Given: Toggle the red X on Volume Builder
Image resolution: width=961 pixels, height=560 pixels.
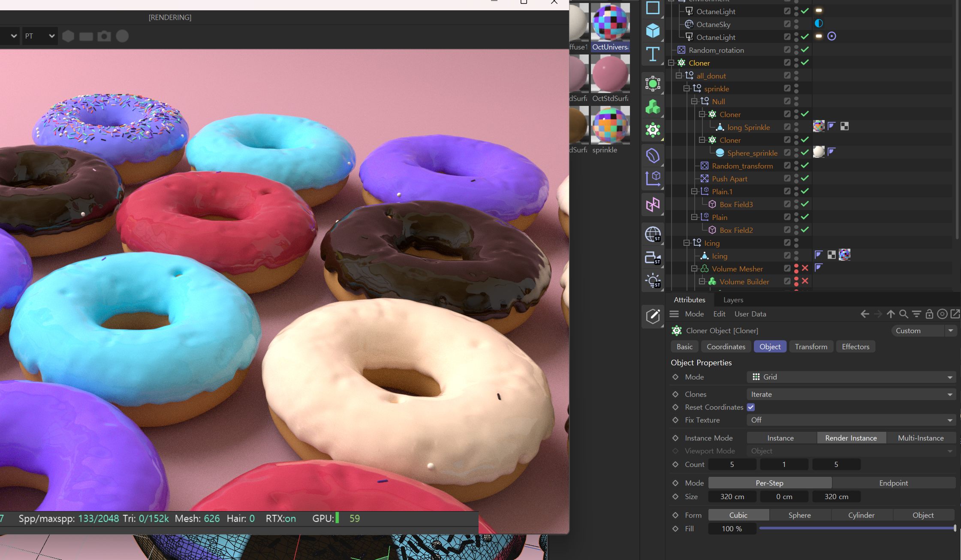Looking at the screenshot, I should click(x=805, y=281).
